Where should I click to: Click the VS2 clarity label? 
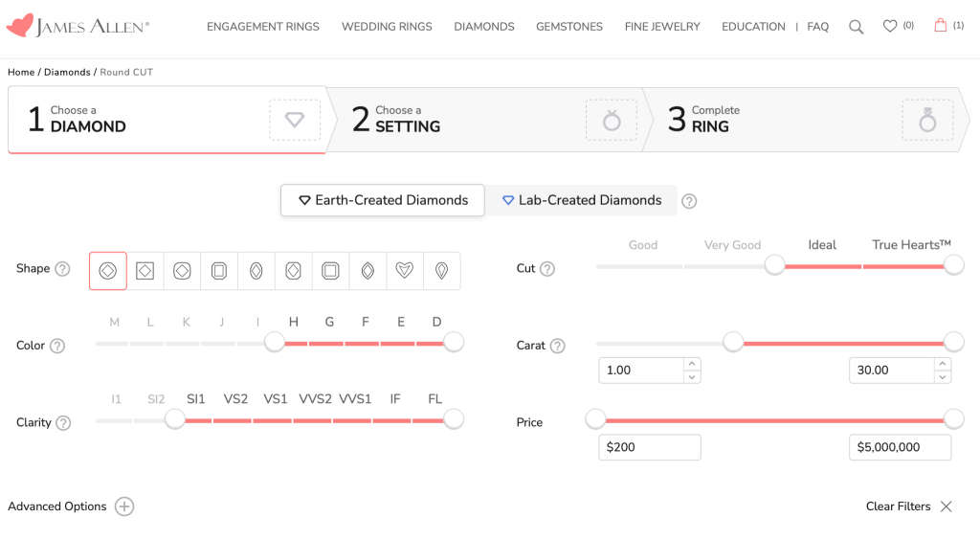click(x=235, y=398)
